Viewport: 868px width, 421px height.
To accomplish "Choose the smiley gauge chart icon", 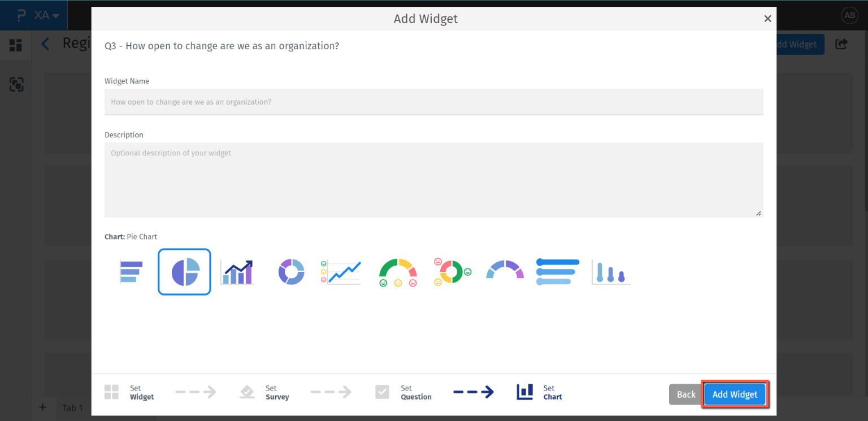I will pos(398,272).
